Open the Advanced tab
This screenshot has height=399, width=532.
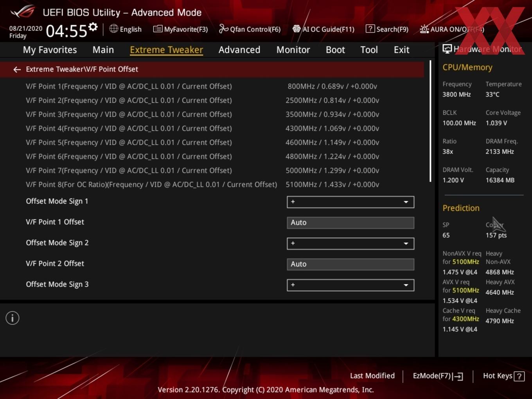coord(239,50)
